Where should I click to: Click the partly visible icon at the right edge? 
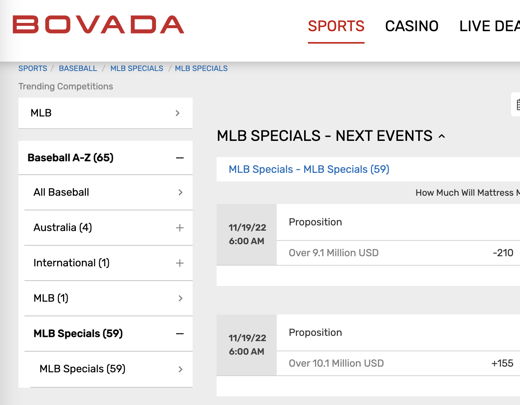[x=516, y=105]
